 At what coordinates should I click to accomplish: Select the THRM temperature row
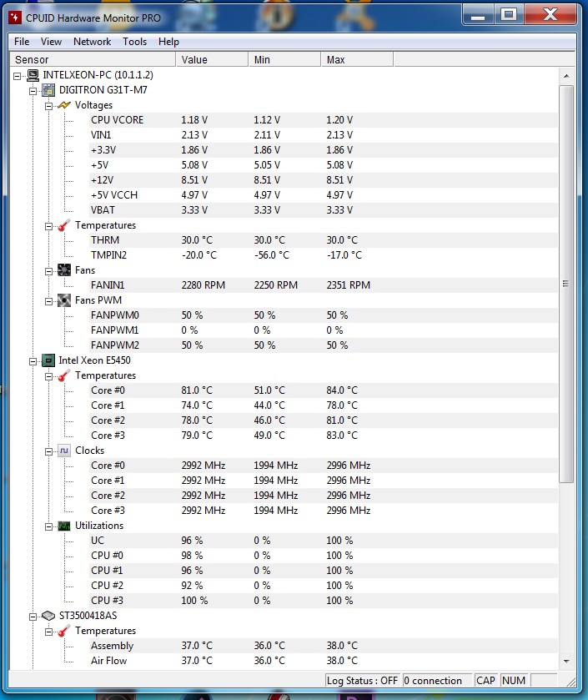[x=324, y=240]
